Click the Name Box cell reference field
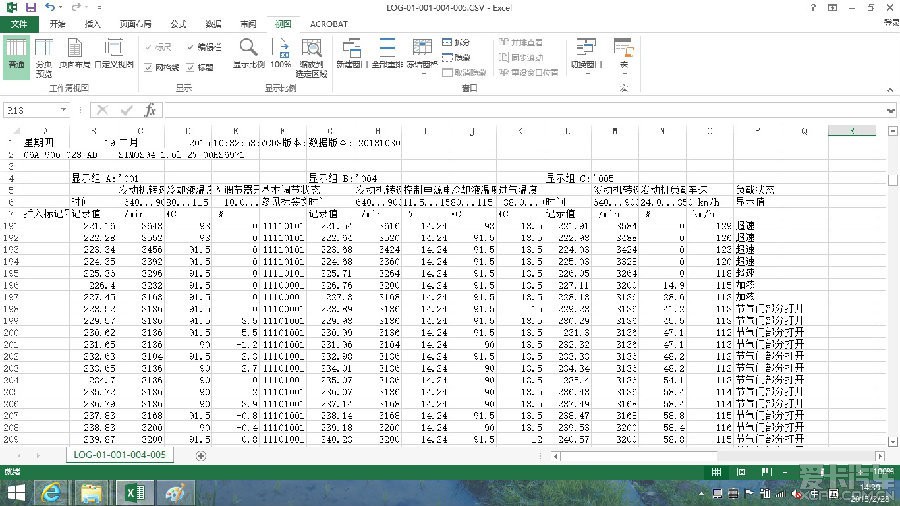 (32, 110)
